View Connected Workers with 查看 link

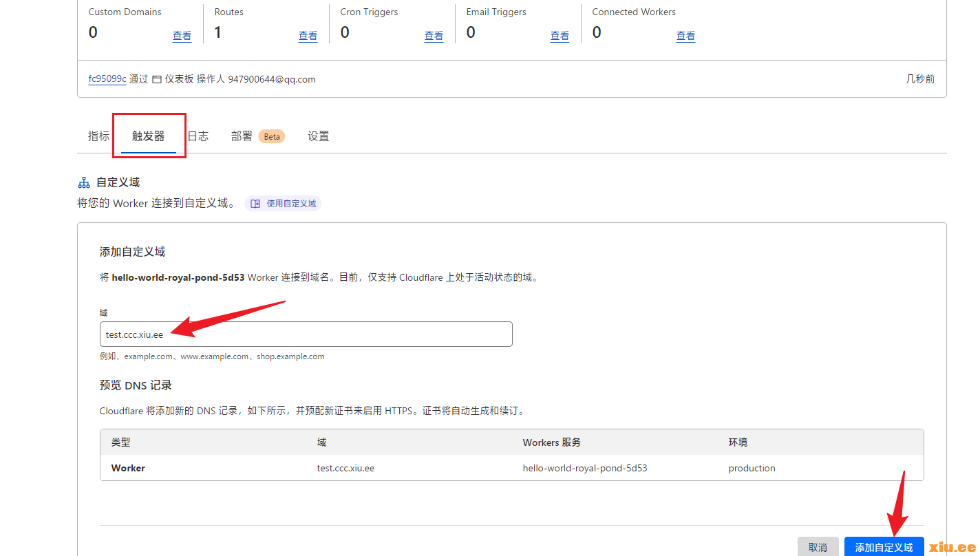(685, 36)
